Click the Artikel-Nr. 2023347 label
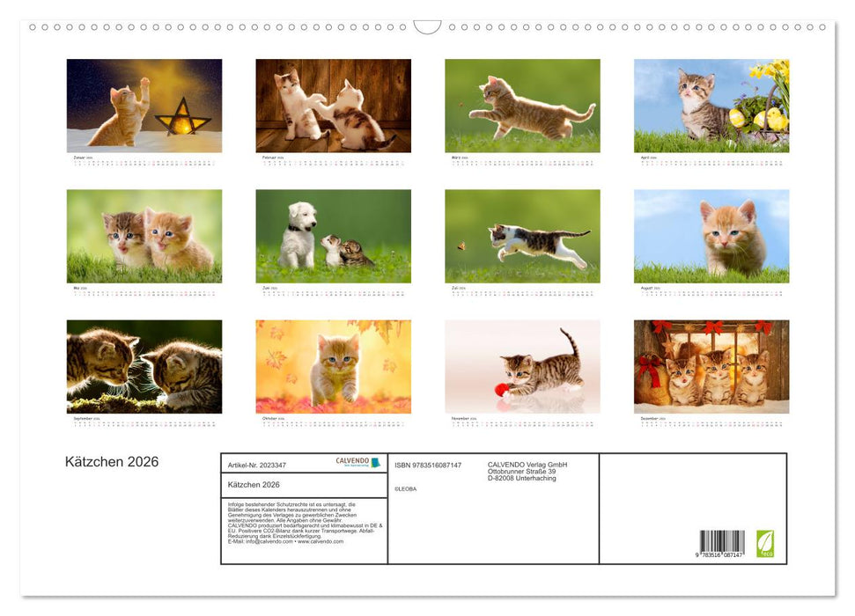 tap(257, 465)
